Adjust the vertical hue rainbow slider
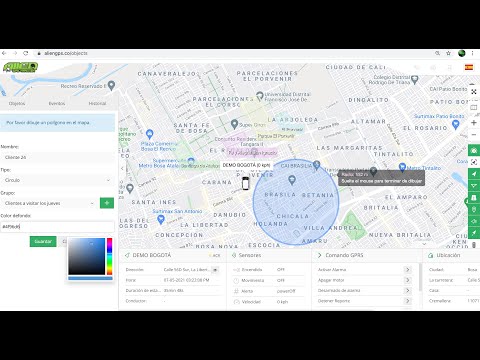This screenshot has width=480, height=360. click(109, 256)
